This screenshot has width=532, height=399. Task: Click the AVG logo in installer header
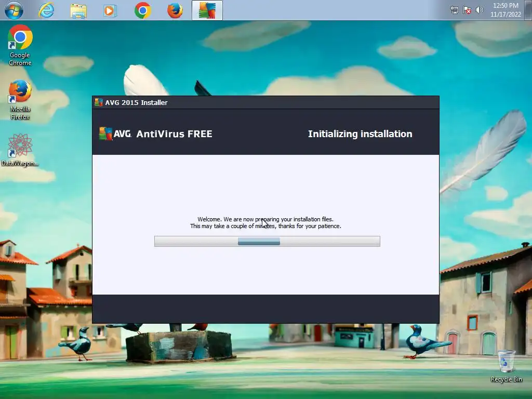point(115,134)
